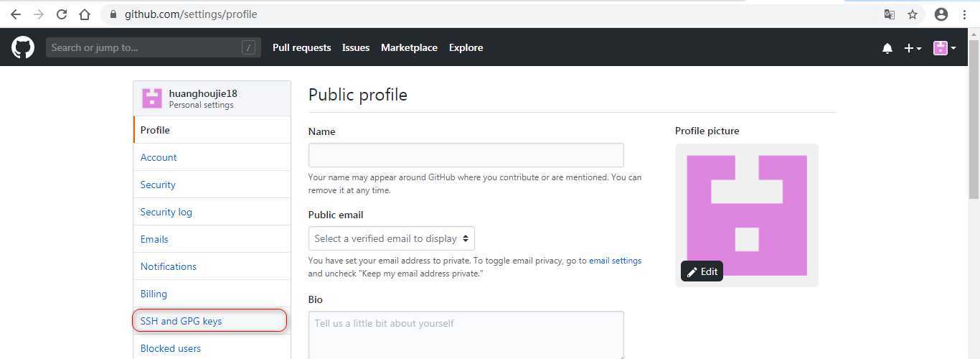Viewport: 980px width, 359px height.
Task: Open the Chrome three-dot menu
Action: [964, 14]
